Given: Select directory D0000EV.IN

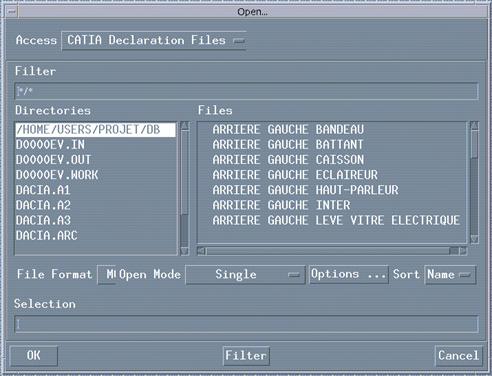Looking at the screenshot, I should point(95,145).
